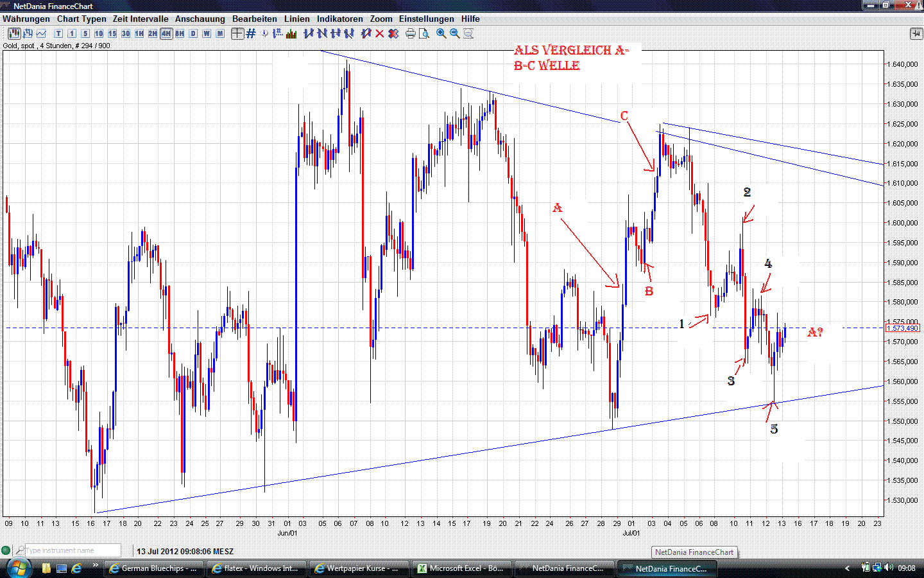The height and width of the screenshot is (578, 924).
Task: Expand the Linien menu options
Action: [296, 19]
